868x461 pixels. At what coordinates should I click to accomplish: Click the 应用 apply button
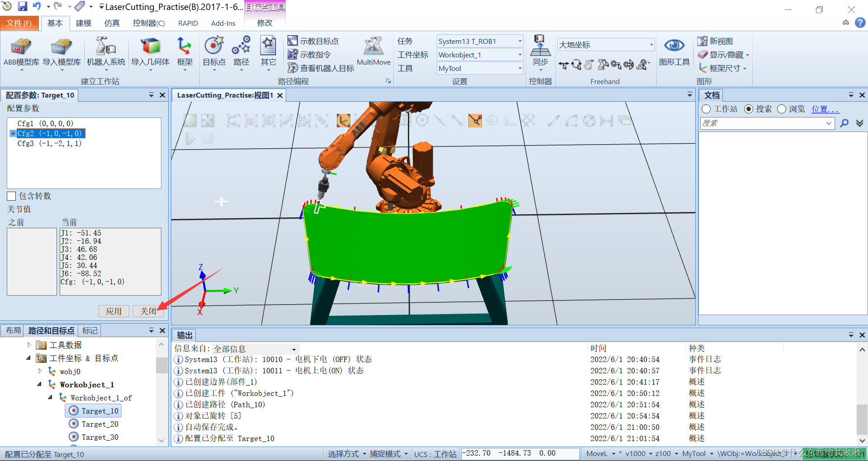114,311
